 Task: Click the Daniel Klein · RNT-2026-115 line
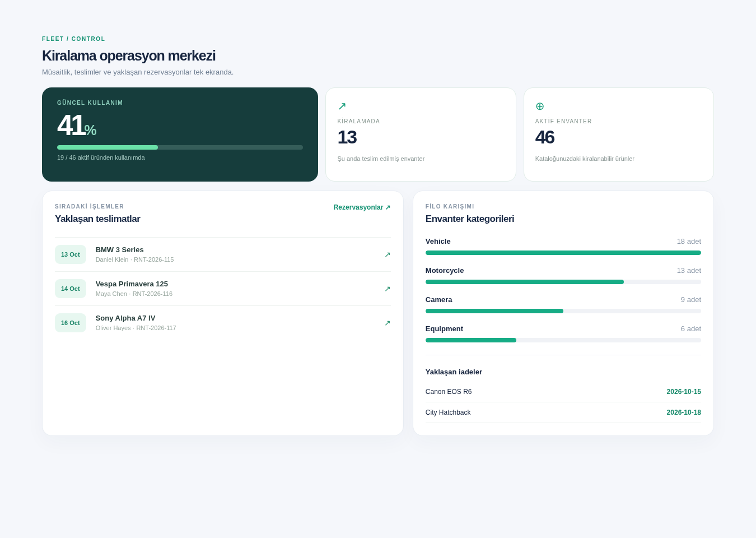(x=135, y=259)
